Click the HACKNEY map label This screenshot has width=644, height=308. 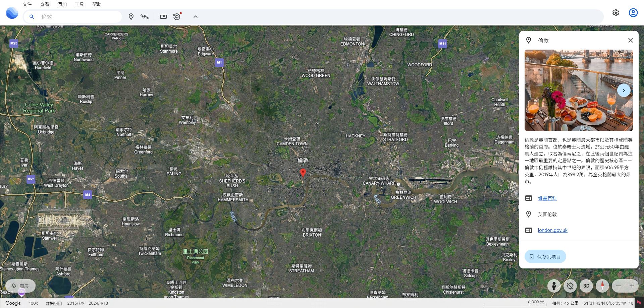point(355,136)
